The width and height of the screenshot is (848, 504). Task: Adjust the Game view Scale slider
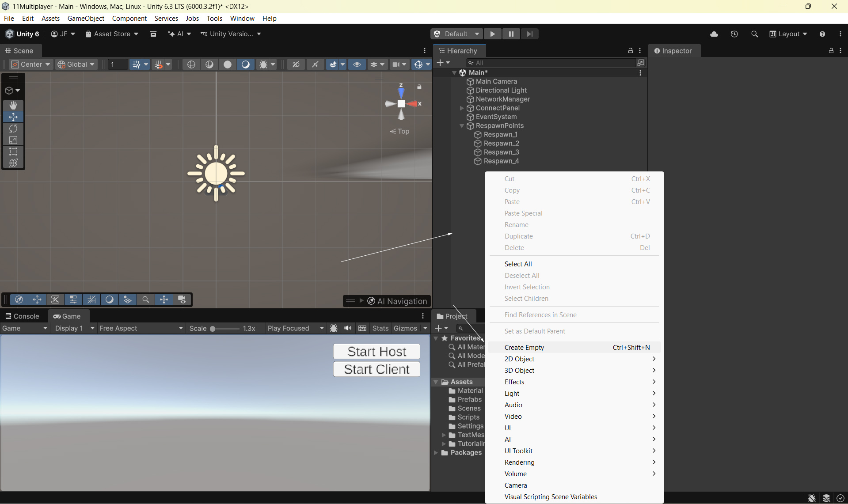(213, 329)
